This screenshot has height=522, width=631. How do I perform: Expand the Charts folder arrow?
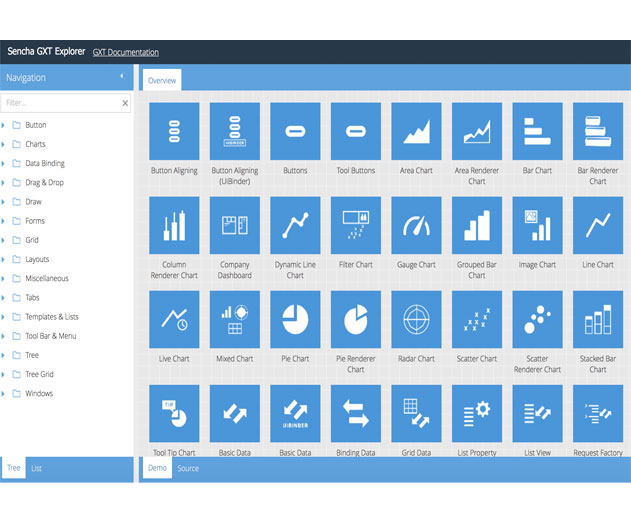(3, 144)
